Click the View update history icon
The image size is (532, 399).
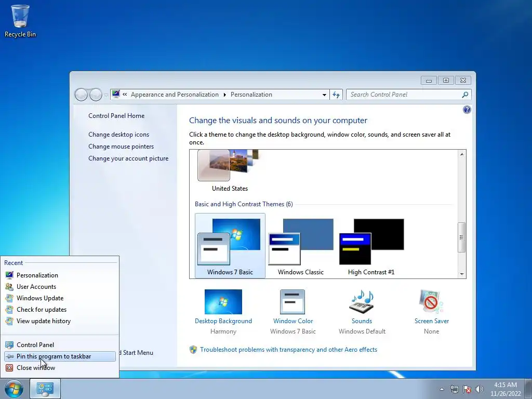click(x=9, y=321)
